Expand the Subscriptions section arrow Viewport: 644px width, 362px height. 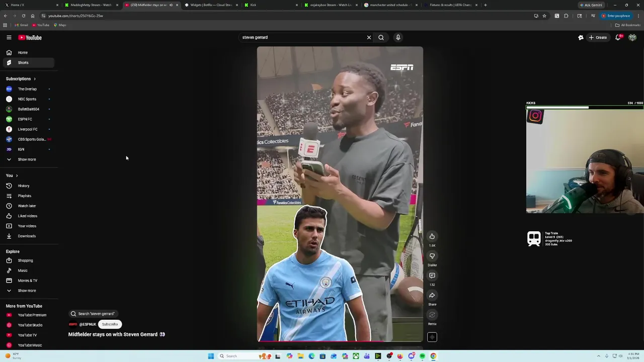click(34, 78)
